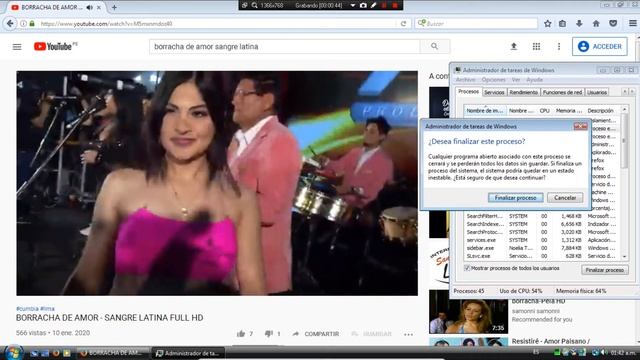
Task: Like the video with thumbs-up
Action: [x=241, y=334]
